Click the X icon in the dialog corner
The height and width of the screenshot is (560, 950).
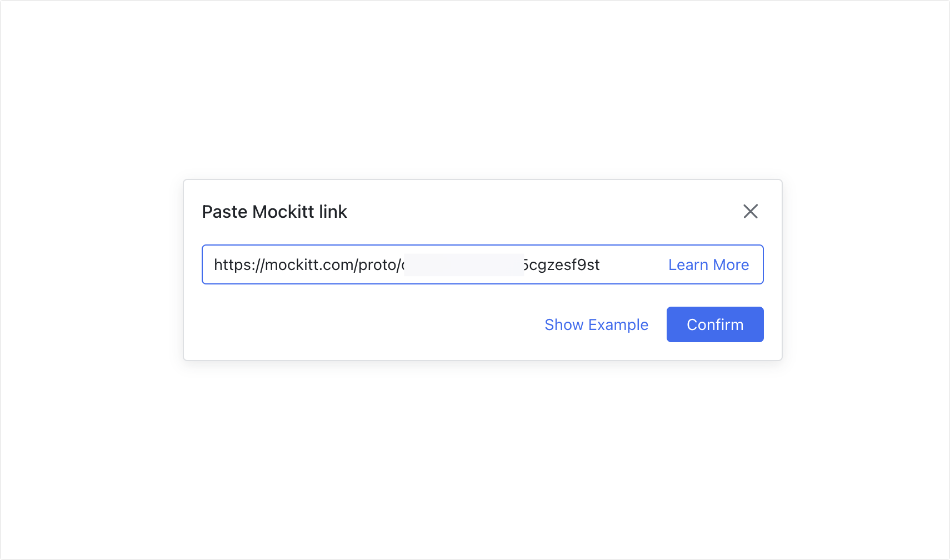point(751,211)
